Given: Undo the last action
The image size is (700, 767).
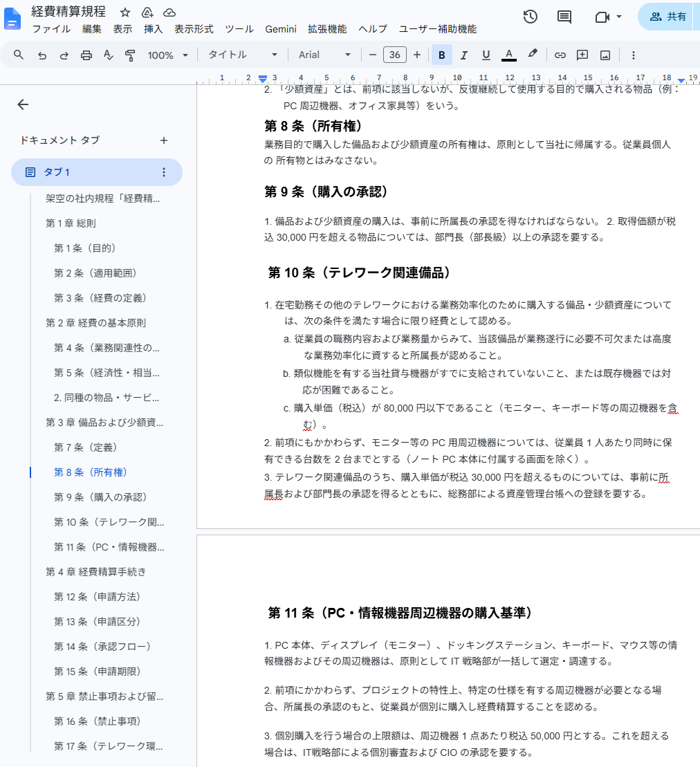Looking at the screenshot, I should pyautogui.click(x=42, y=55).
